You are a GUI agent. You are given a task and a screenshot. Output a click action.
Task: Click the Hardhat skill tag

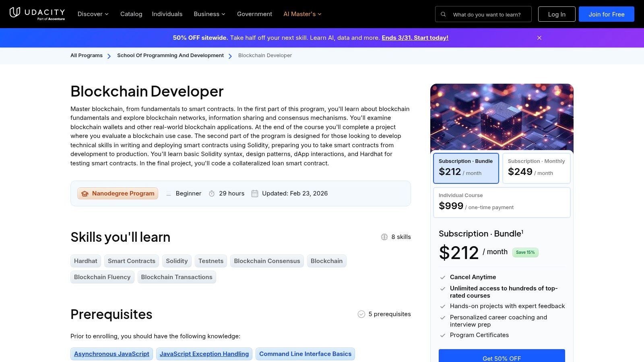[86, 261]
